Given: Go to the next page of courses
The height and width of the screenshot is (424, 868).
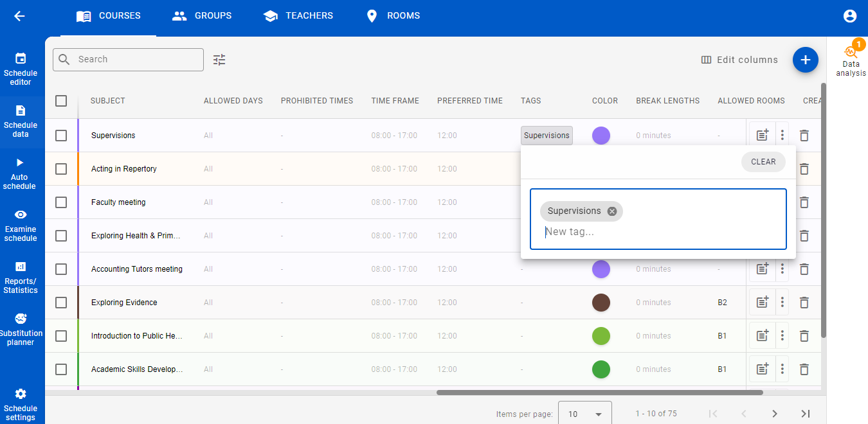Looking at the screenshot, I should coord(775,414).
